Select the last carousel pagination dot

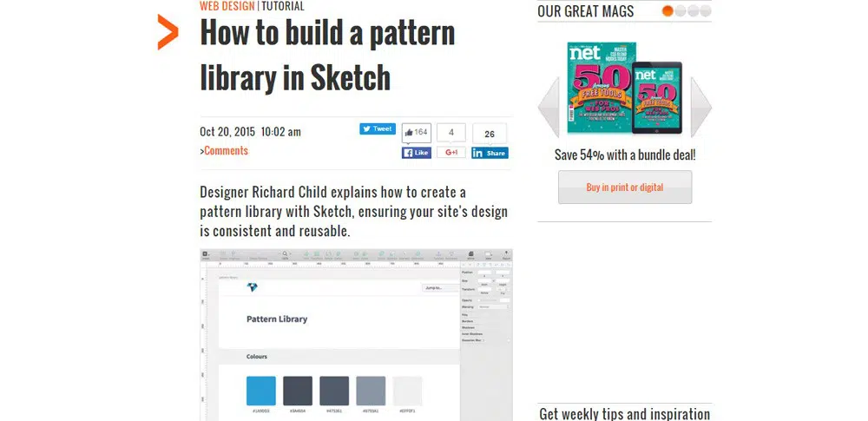tap(705, 11)
